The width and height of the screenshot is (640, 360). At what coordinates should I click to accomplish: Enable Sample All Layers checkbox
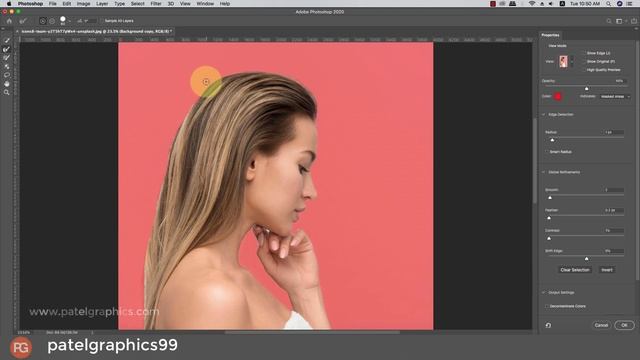point(102,21)
